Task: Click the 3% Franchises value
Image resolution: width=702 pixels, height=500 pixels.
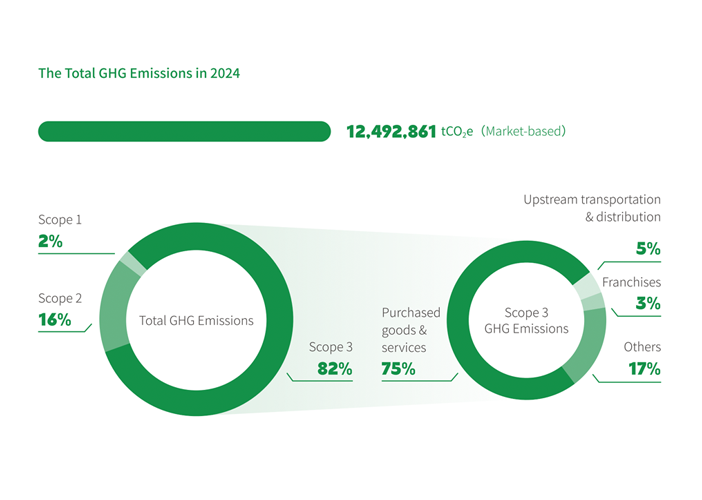Action: 648,303
